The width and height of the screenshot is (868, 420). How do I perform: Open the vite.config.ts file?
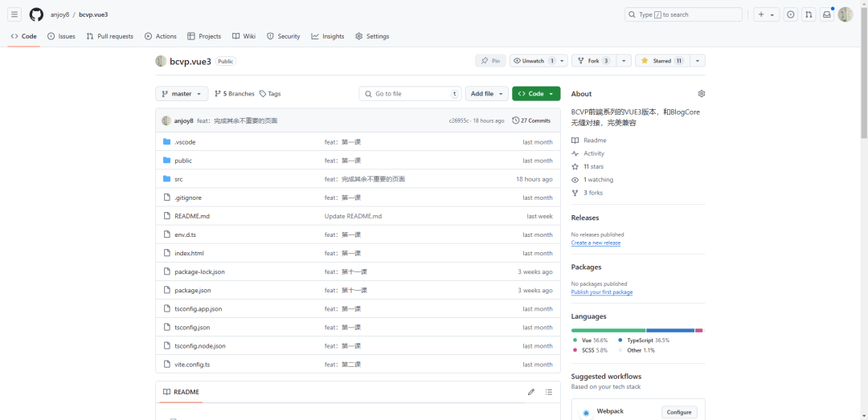pos(192,365)
